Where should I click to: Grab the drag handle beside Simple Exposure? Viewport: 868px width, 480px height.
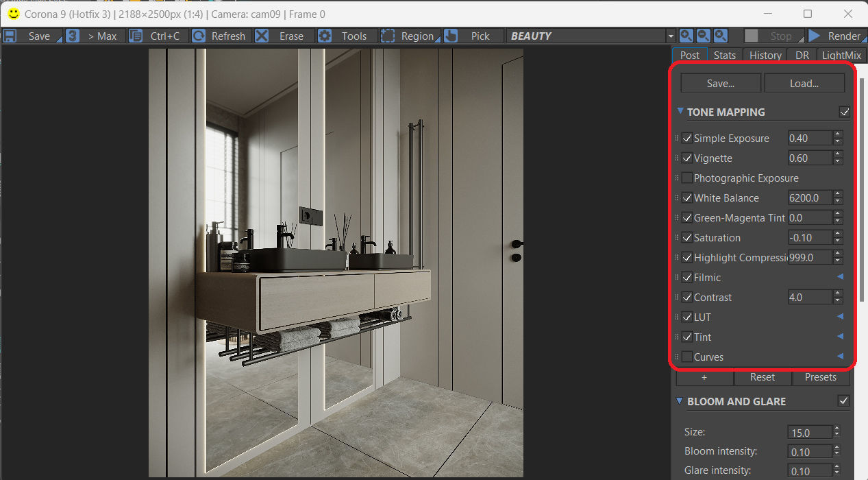click(x=678, y=139)
